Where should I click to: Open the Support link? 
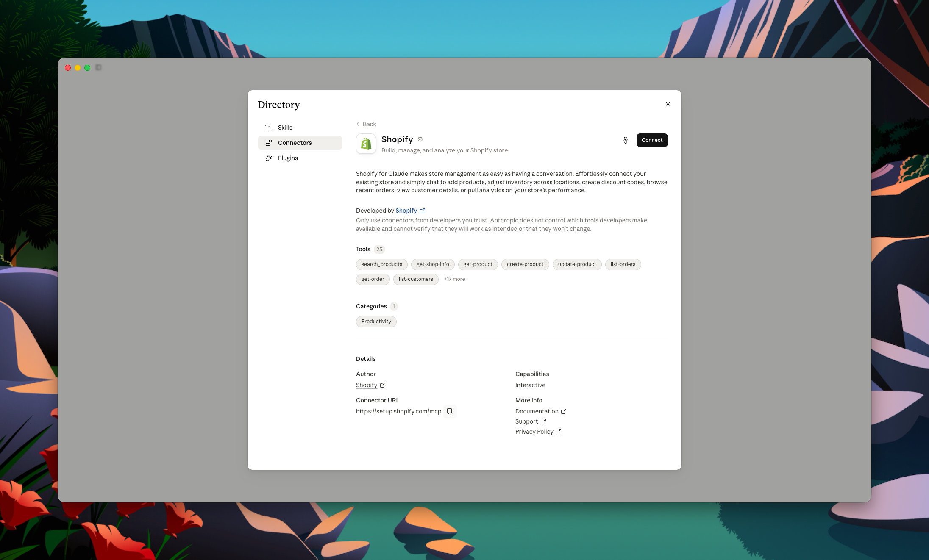tap(526, 421)
